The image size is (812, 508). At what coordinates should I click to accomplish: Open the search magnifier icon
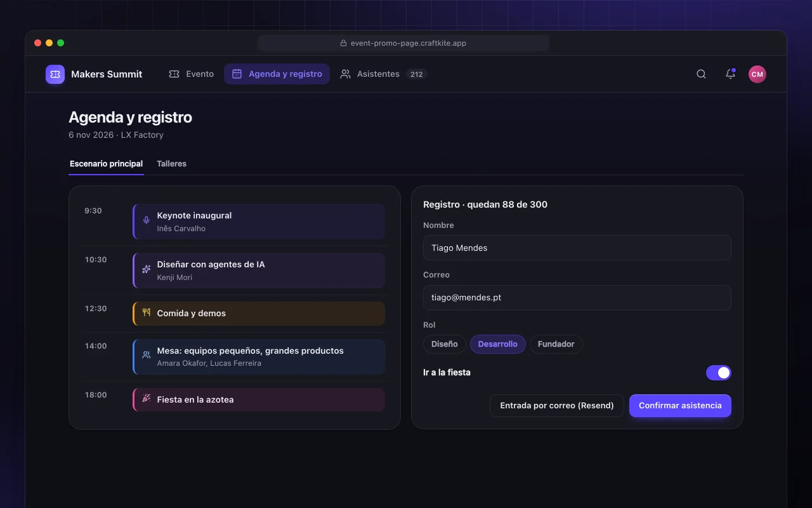click(701, 74)
